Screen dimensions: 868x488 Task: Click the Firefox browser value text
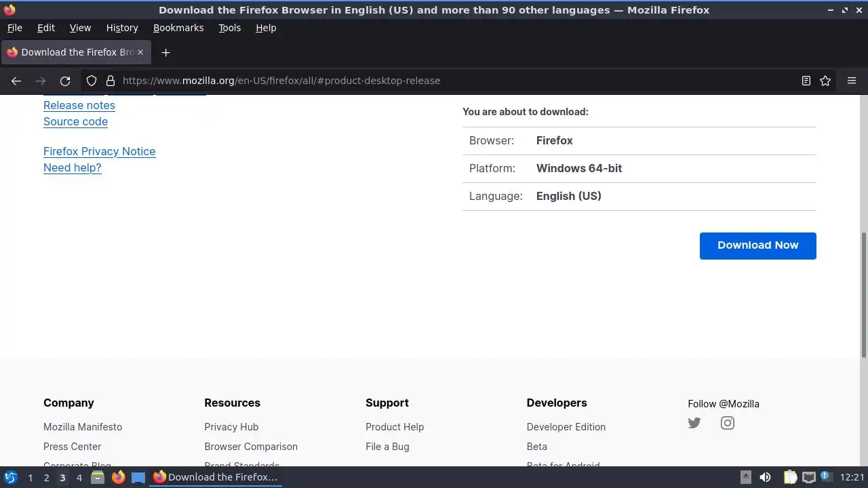coord(555,140)
